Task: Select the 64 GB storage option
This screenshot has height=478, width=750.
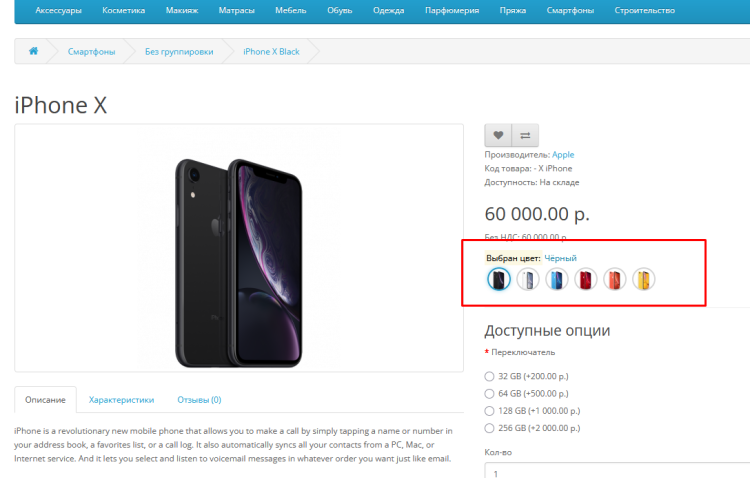Action: (489, 393)
